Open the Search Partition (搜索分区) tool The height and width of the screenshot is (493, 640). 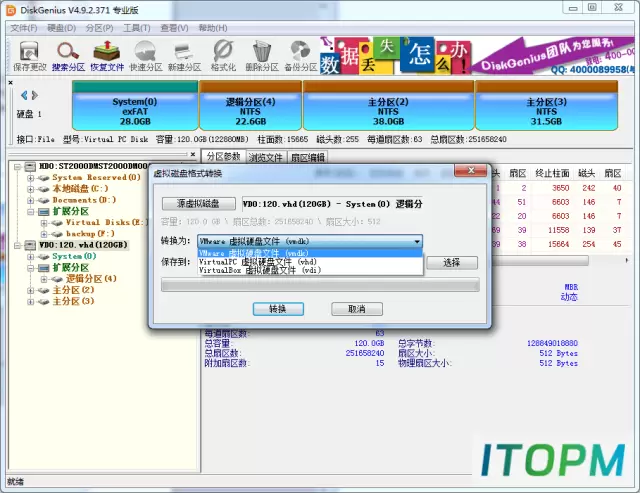pos(68,56)
